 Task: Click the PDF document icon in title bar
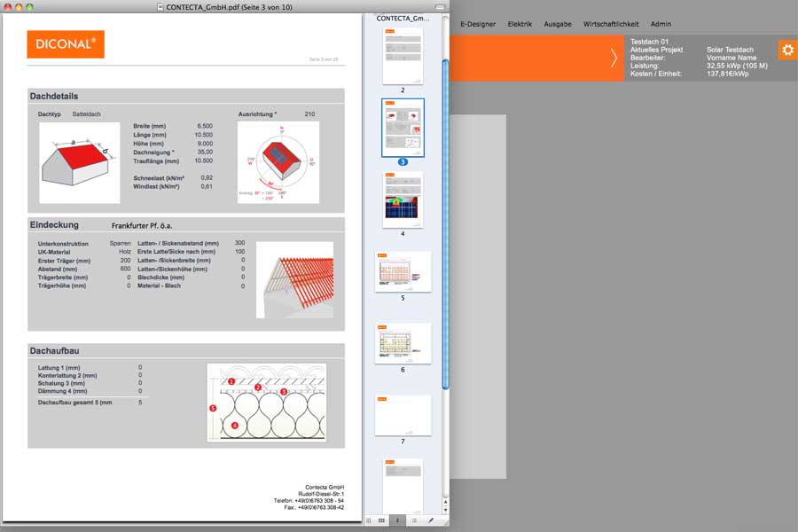point(160,7)
